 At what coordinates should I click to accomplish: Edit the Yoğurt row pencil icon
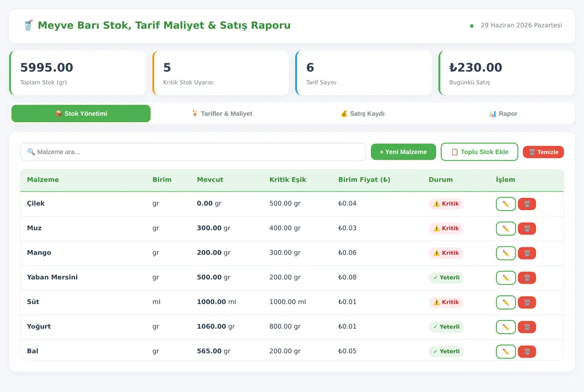click(x=506, y=327)
